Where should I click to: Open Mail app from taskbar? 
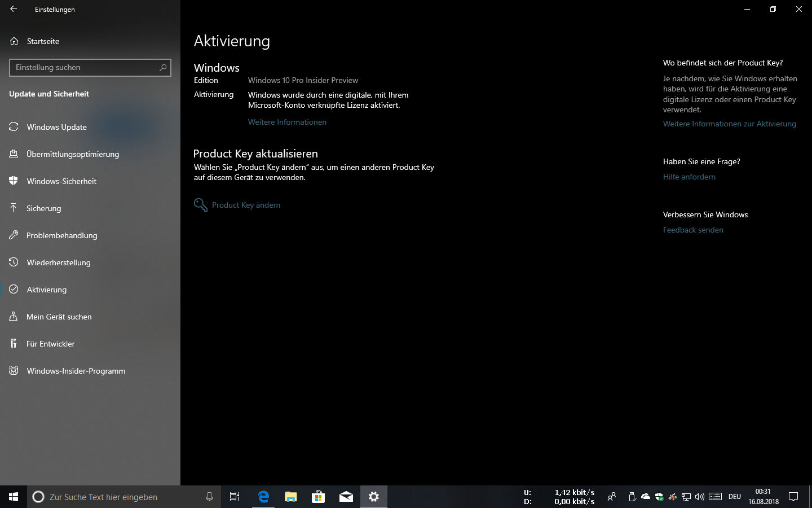tap(346, 497)
